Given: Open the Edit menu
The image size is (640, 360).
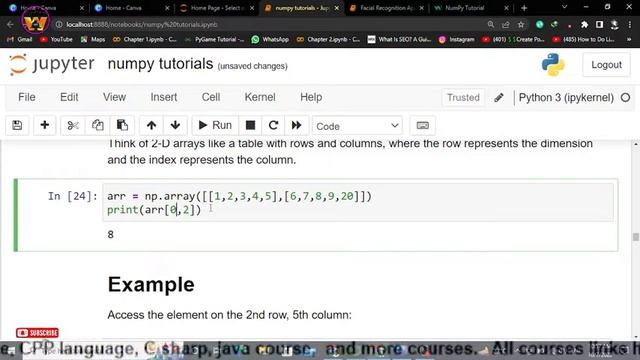Looking at the screenshot, I should pyautogui.click(x=69, y=97).
